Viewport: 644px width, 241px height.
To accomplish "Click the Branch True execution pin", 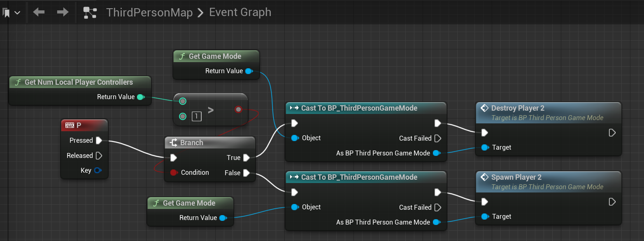I will (246, 158).
